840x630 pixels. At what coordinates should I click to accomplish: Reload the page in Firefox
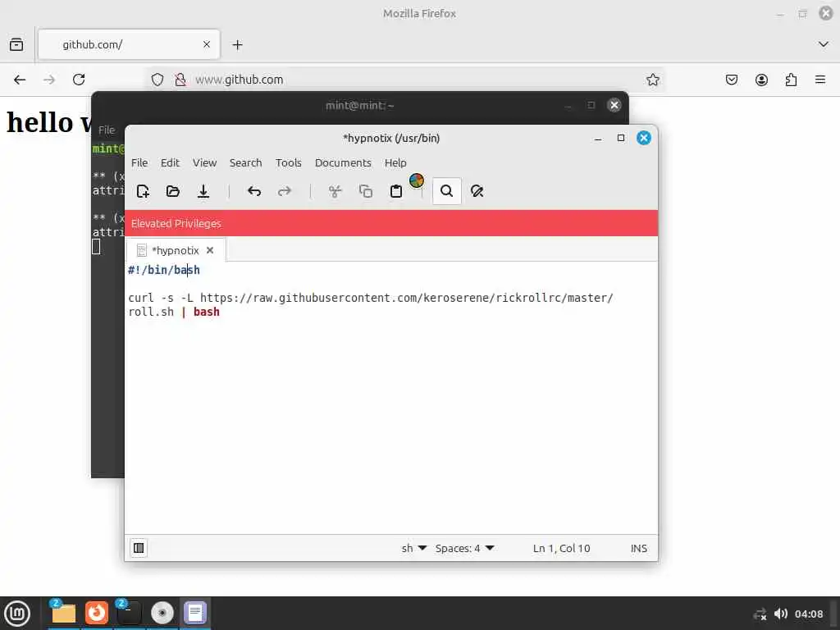tap(79, 80)
